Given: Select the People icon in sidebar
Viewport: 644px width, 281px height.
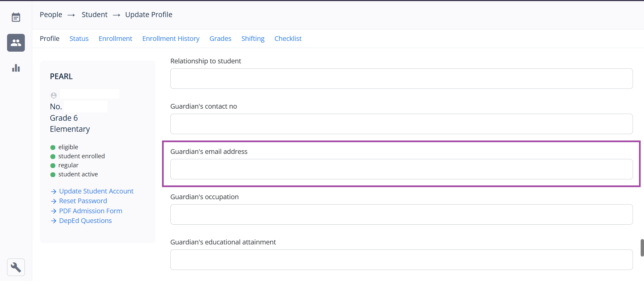Looking at the screenshot, I should pos(16,43).
